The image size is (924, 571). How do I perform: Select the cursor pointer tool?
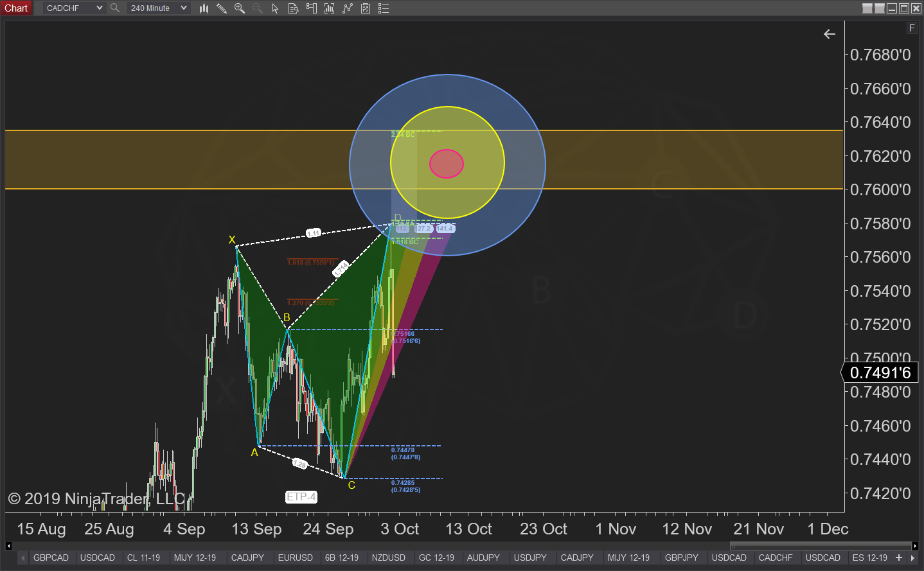275,8
